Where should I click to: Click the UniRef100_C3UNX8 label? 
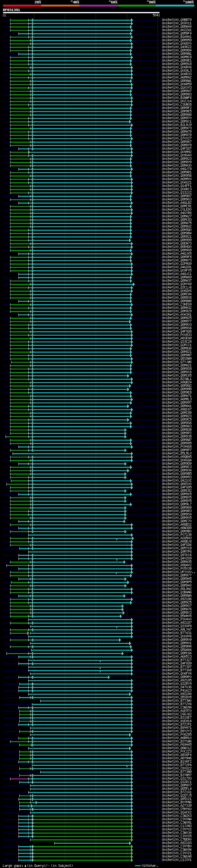(176, 104)
